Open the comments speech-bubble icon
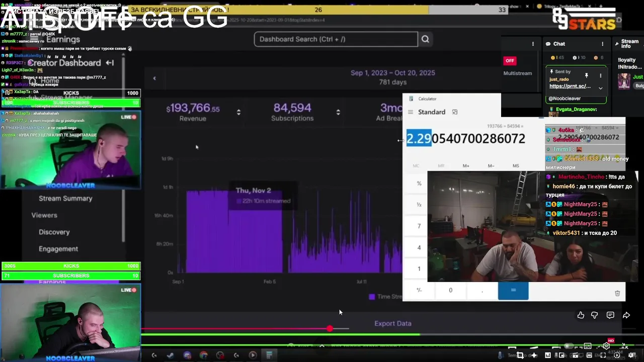 click(x=610, y=315)
